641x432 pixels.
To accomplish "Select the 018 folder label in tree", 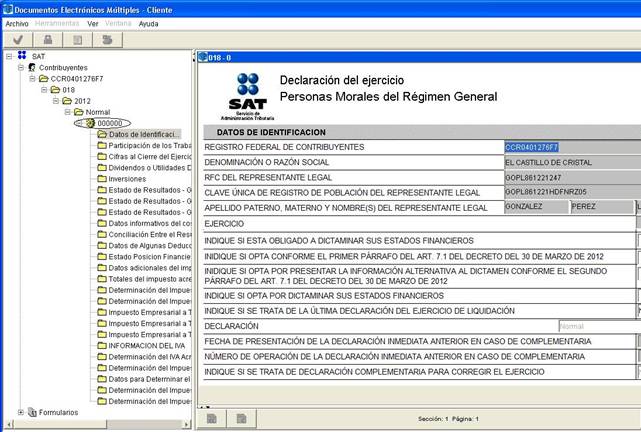I will click(68, 90).
